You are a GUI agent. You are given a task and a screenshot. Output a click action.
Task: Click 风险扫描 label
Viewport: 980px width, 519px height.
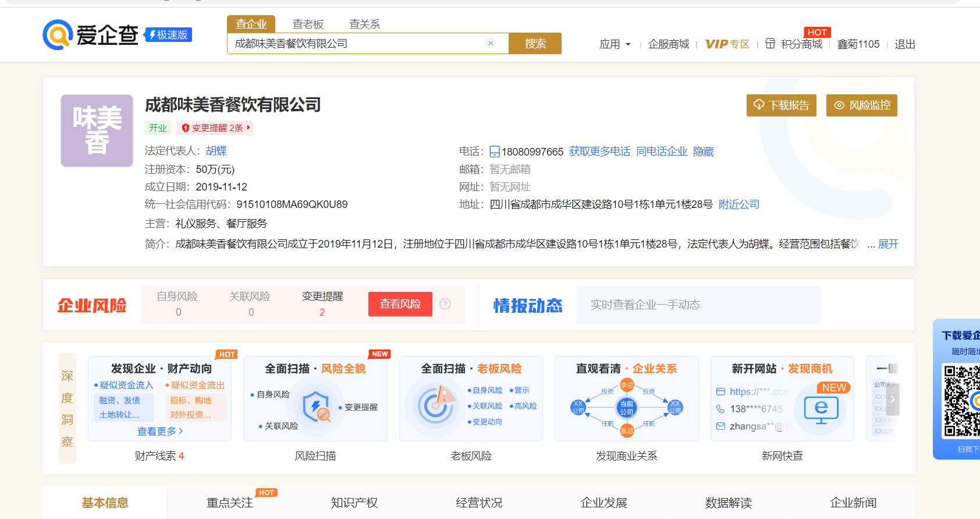coord(315,456)
